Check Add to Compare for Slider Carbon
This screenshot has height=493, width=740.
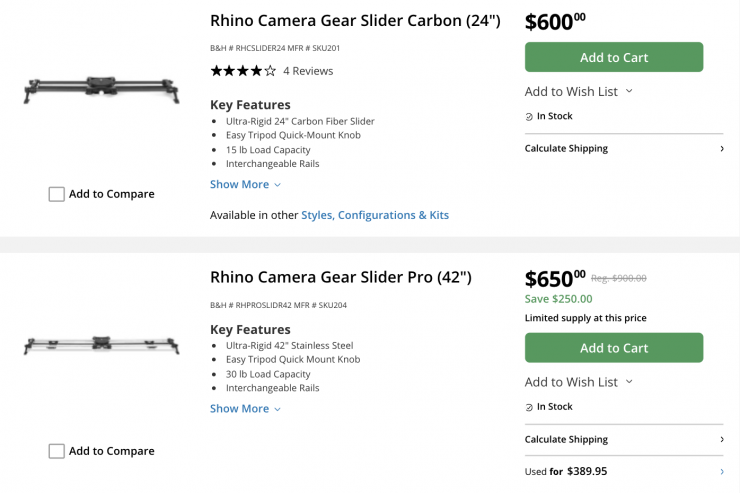[x=57, y=194]
